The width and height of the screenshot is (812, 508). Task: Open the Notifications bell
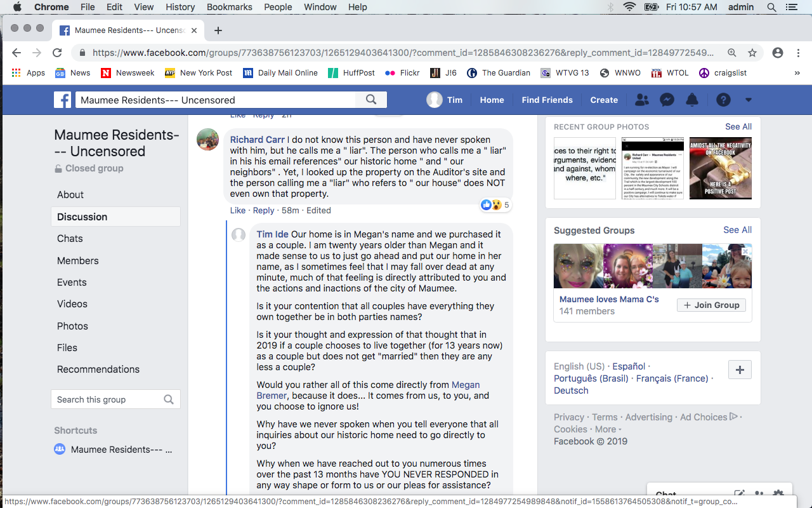(692, 100)
